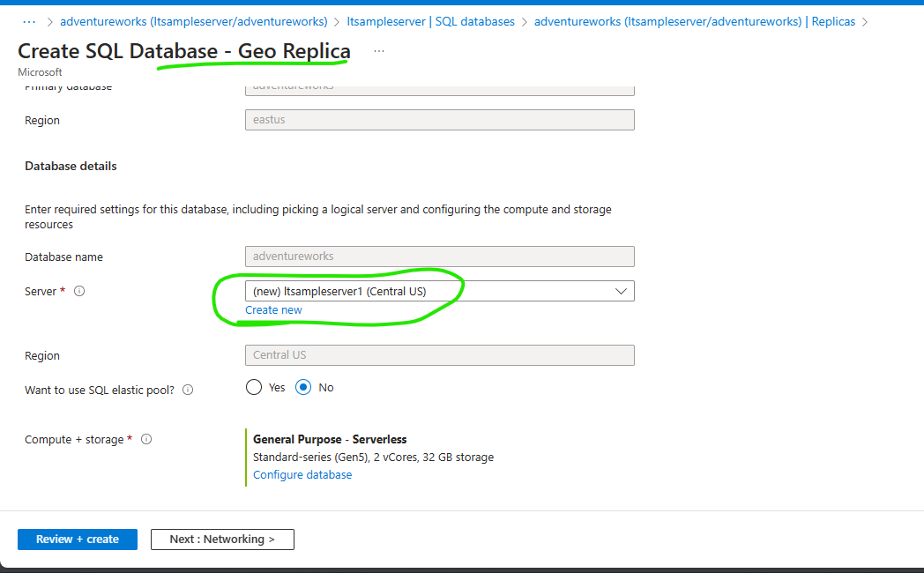Select No for SQL elastic pool
The height and width of the screenshot is (573, 924).
303,388
